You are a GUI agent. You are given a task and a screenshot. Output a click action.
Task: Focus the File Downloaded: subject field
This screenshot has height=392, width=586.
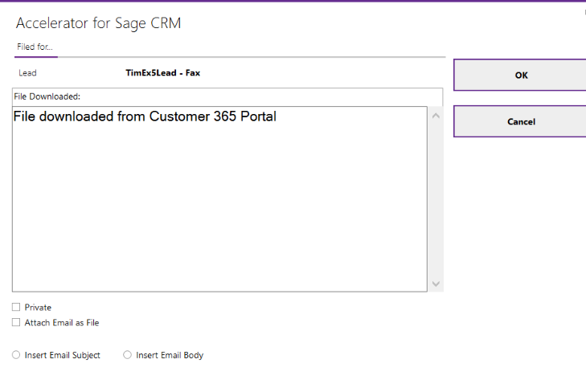click(227, 96)
